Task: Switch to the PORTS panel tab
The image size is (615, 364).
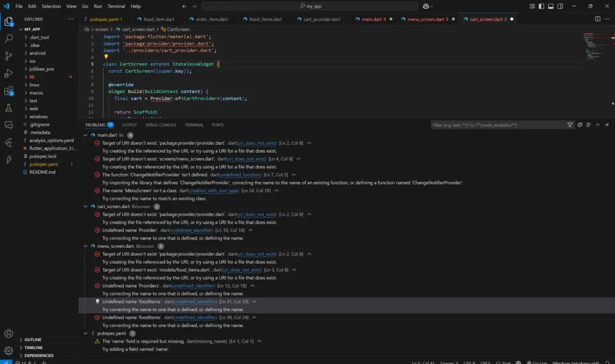Action: coord(218,125)
